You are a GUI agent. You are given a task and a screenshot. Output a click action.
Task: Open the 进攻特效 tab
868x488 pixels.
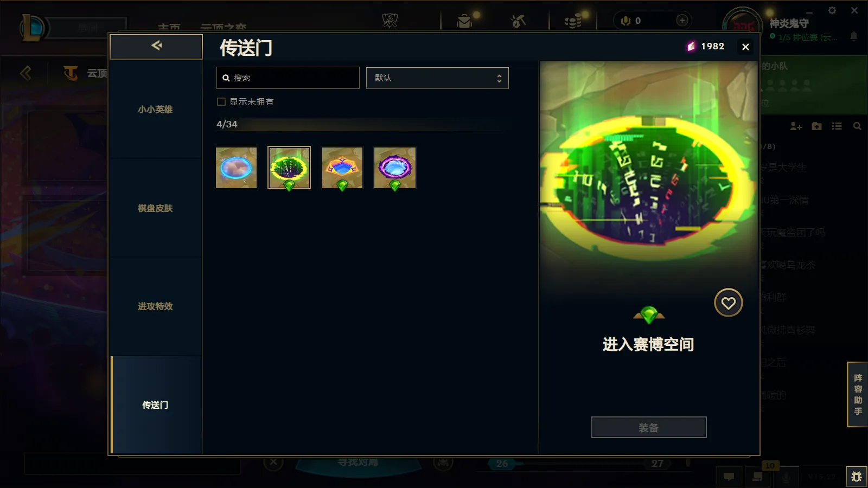tap(156, 306)
